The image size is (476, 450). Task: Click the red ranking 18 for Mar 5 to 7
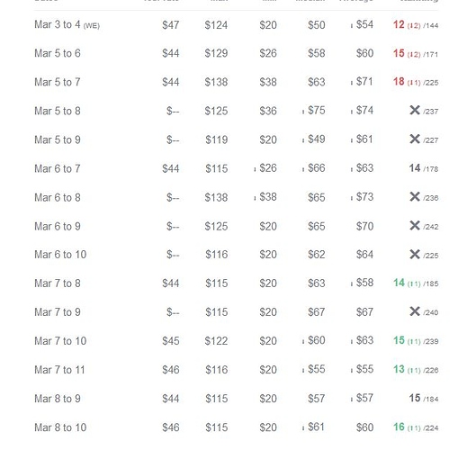[399, 82]
